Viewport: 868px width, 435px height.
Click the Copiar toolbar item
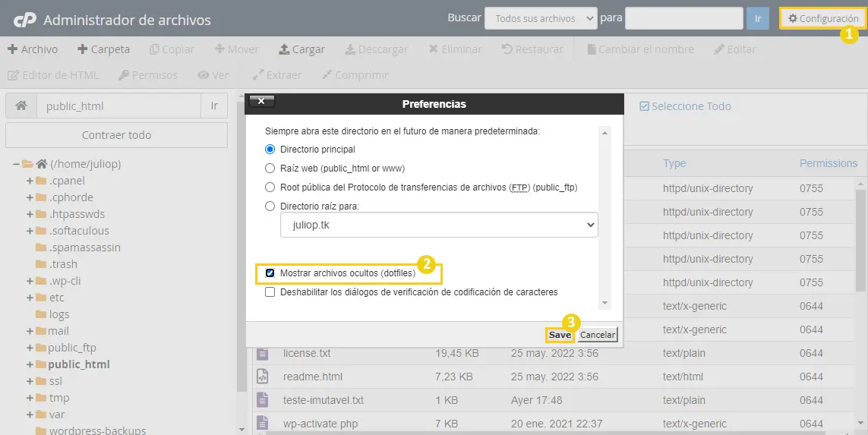point(172,49)
